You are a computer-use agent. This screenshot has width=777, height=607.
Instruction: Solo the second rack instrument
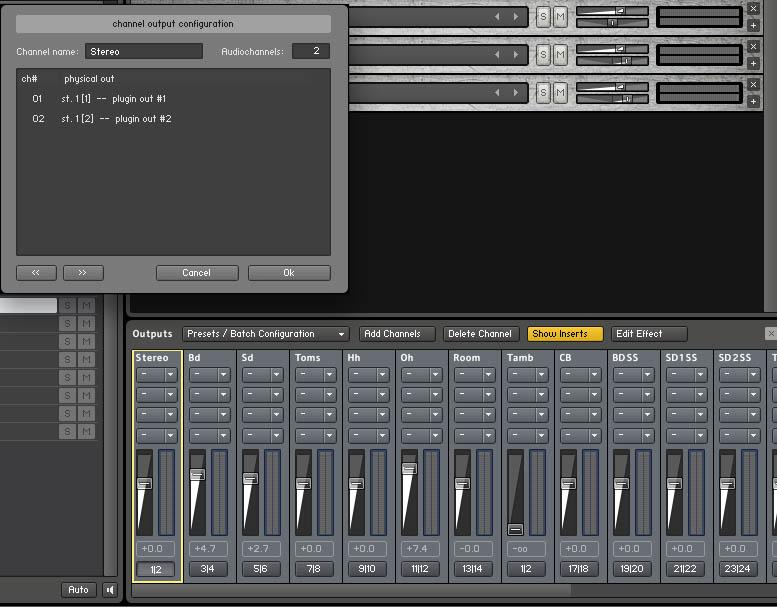click(544, 55)
